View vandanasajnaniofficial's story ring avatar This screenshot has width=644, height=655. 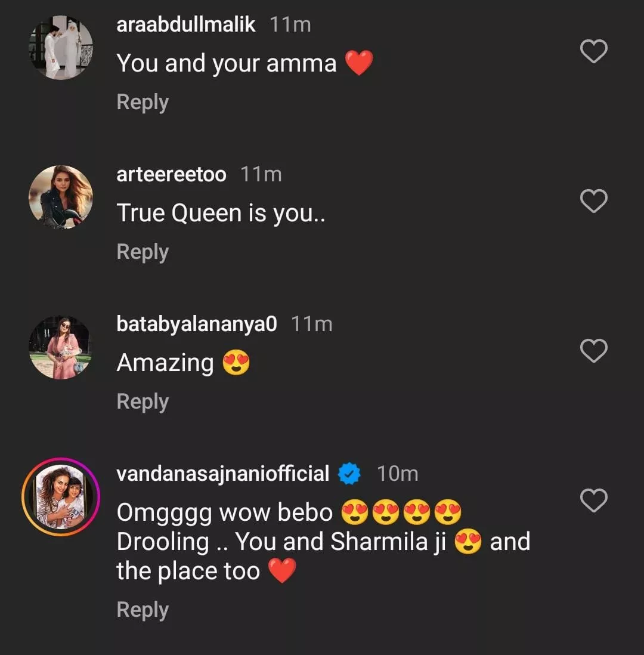tap(61, 497)
